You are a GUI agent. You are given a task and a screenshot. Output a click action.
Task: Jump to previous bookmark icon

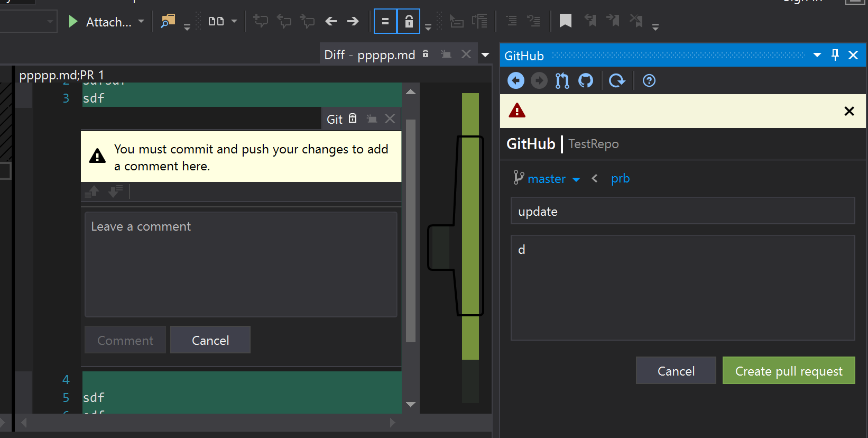pos(590,21)
